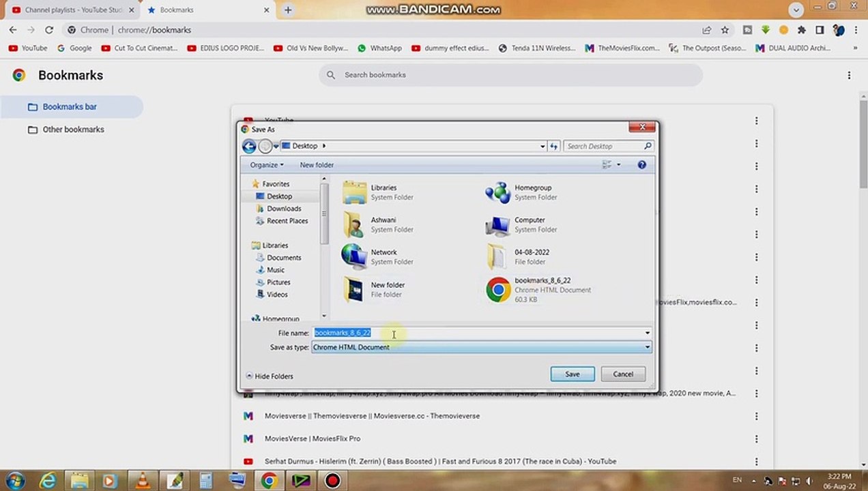
Task: Open the Chrome extensions puzzle icon
Action: tap(802, 30)
